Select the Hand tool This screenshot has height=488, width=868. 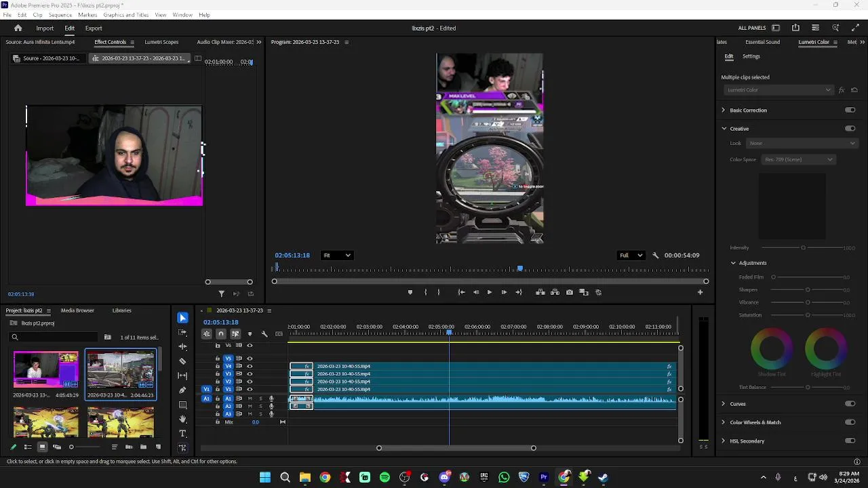tap(182, 419)
